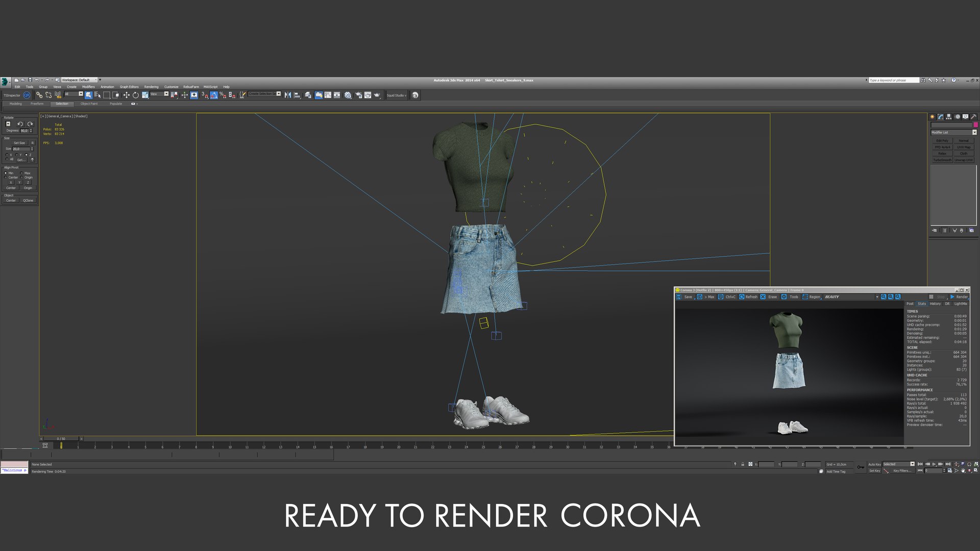Viewport: 980px width, 551px height.
Task: Switch to the LightMix tab in Corona
Action: coord(961,304)
